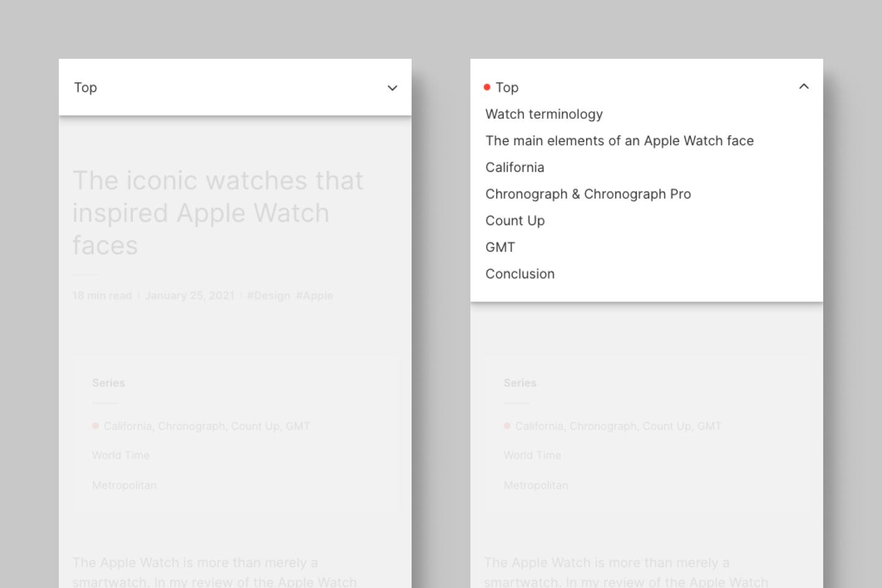This screenshot has width=882, height=588.
Task: Open The main elements of an Apple Watch face
Action: click(x=619, y=141)
